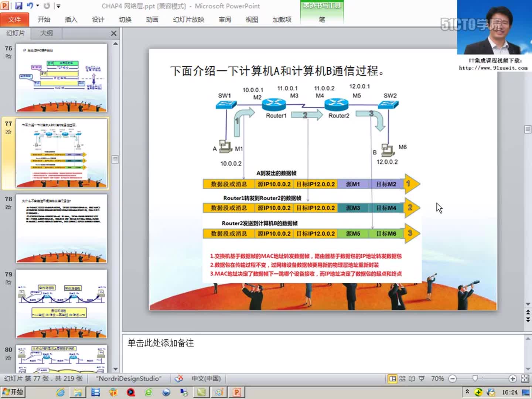Screen dimensions: 532x399
Task: Select slide 77 thumbnail
Action: pos(61,153)
